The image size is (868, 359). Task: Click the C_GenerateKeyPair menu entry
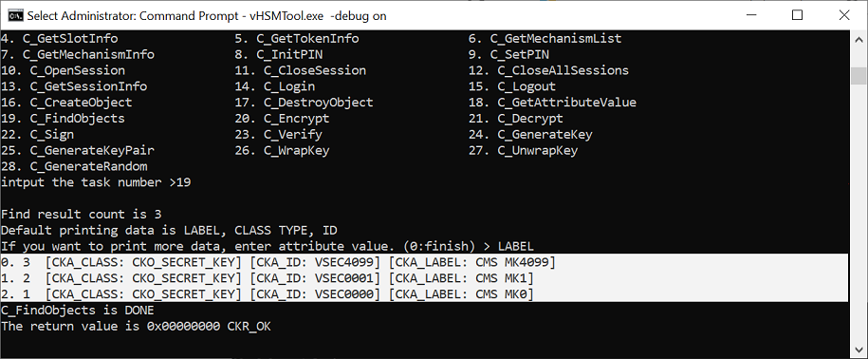click(78, 151)
